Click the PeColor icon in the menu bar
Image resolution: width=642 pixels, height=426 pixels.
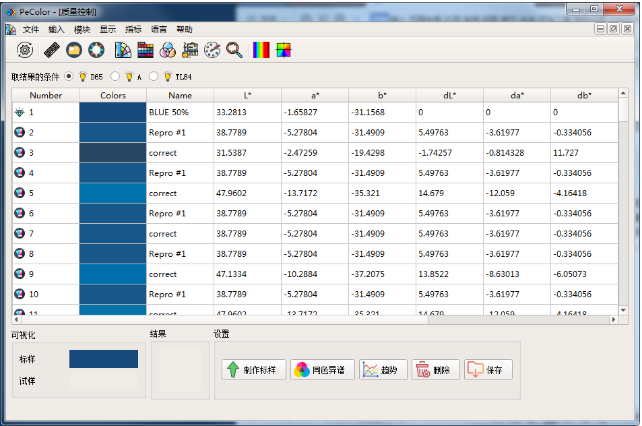[x=10, y=29]
